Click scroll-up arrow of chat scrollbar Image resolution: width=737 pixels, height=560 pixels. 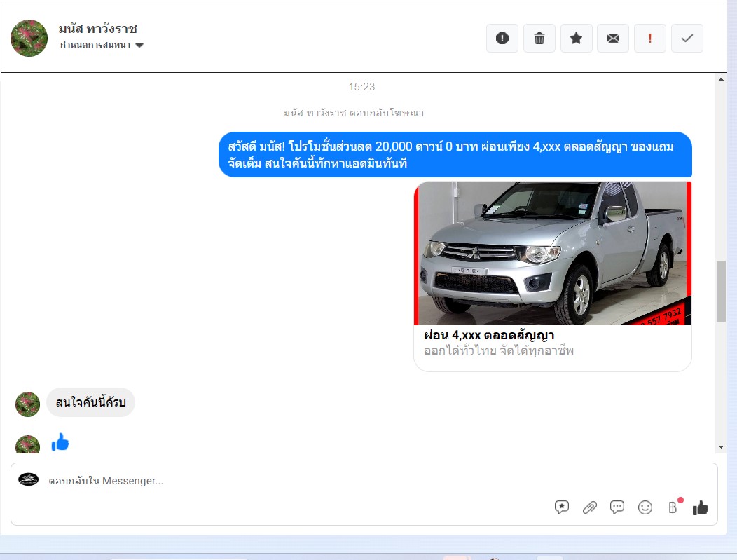pyautogui.click(x=721, y=80)
